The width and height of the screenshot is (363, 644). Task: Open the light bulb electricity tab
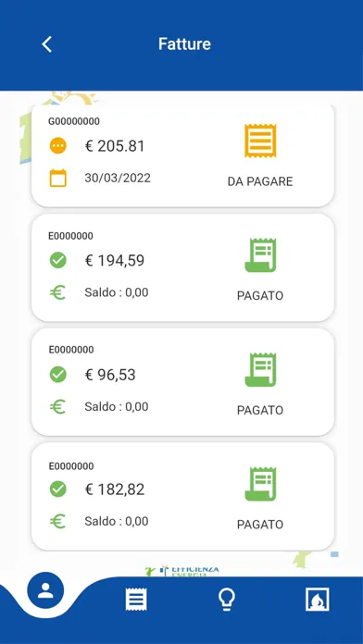(227, 600)
